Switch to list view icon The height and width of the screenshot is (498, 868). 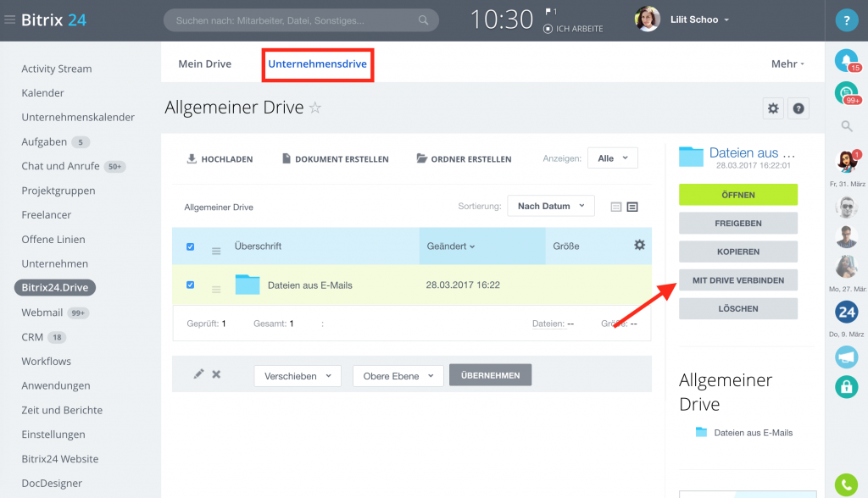[632, 207]
